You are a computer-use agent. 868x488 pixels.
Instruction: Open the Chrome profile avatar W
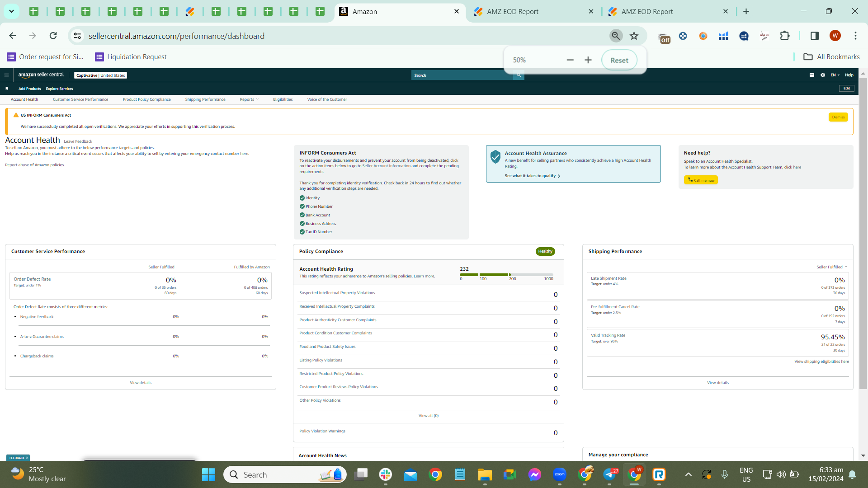(x=835, y=36)
